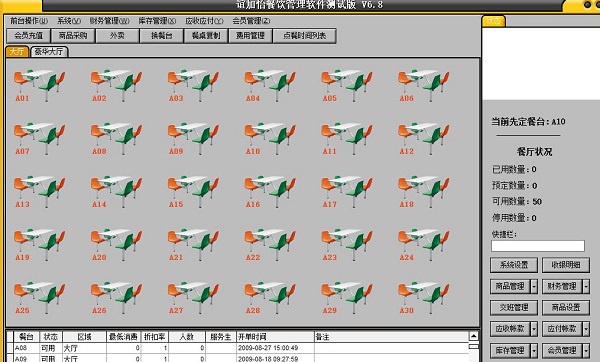Click the 点餐时间列表 button
Viewport: 600px width, 362px height.
305,36
